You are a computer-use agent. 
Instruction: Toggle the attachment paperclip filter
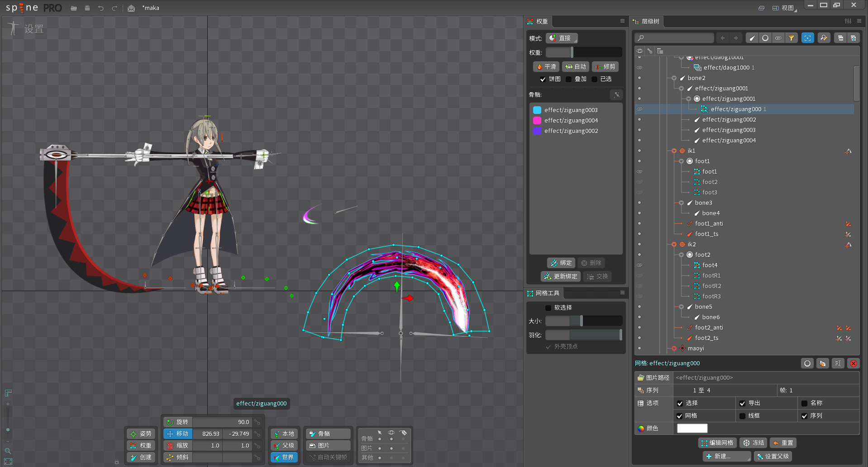tap(778, 38)
